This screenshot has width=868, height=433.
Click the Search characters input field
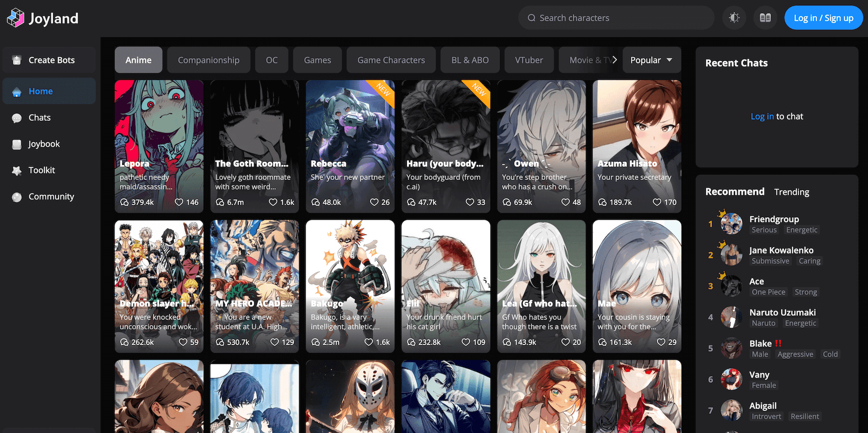click(x=616, y=18)
